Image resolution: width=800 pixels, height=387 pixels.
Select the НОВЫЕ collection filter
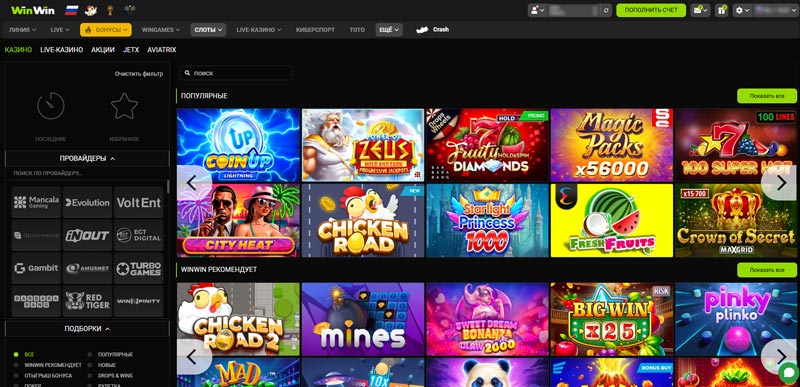102,365
